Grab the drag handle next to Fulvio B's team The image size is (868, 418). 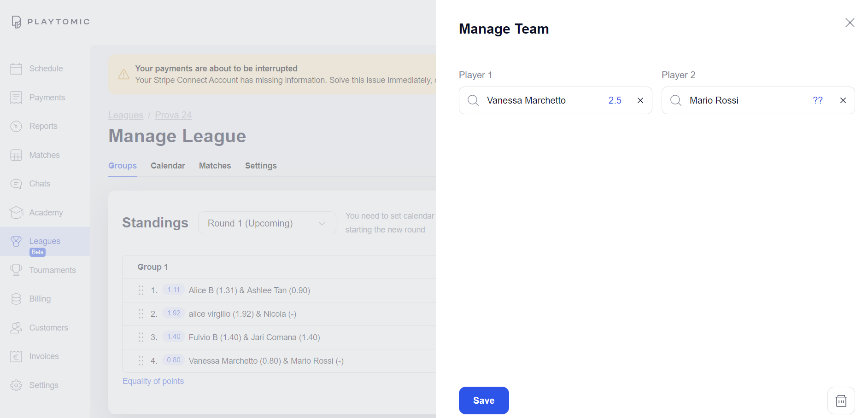point(141,337)
